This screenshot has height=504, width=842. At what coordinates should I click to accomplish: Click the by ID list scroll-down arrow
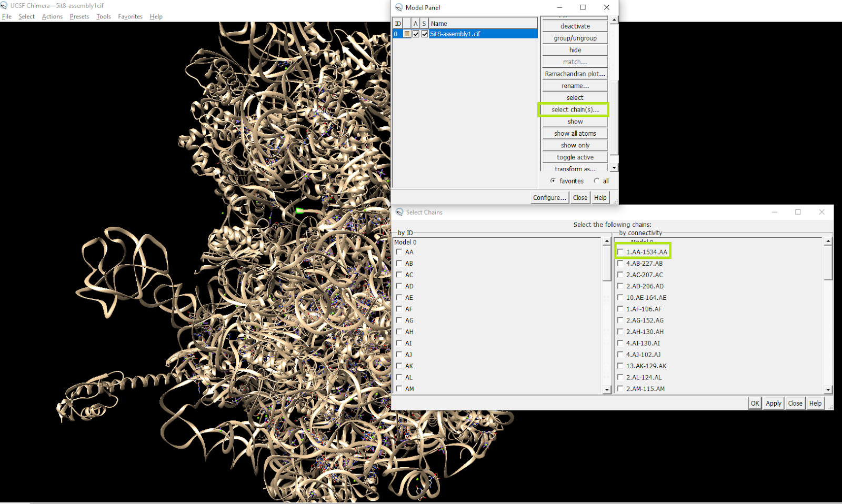pos(607,390)
